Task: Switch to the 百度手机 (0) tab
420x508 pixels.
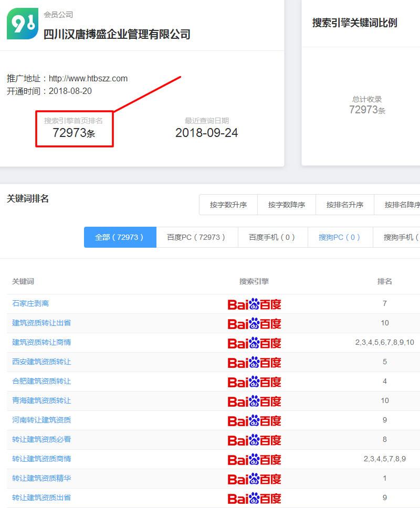Action: [273, 237]
